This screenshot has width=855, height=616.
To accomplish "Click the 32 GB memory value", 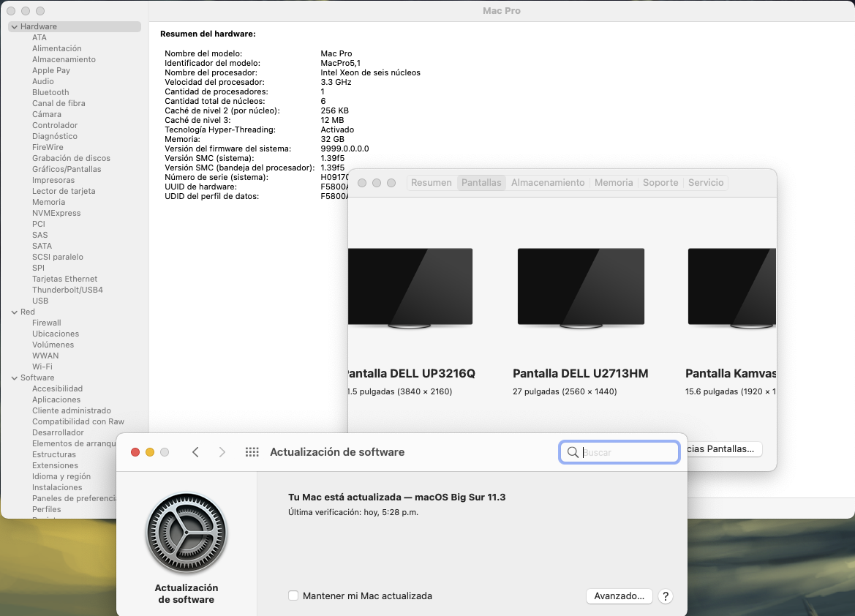I will [333, 139].
